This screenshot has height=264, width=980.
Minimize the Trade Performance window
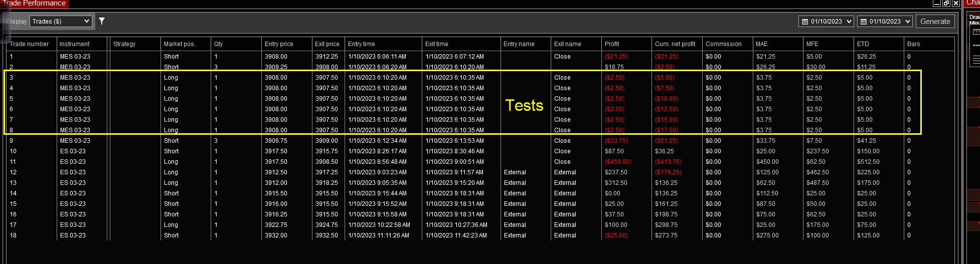[x=937, y=4]
